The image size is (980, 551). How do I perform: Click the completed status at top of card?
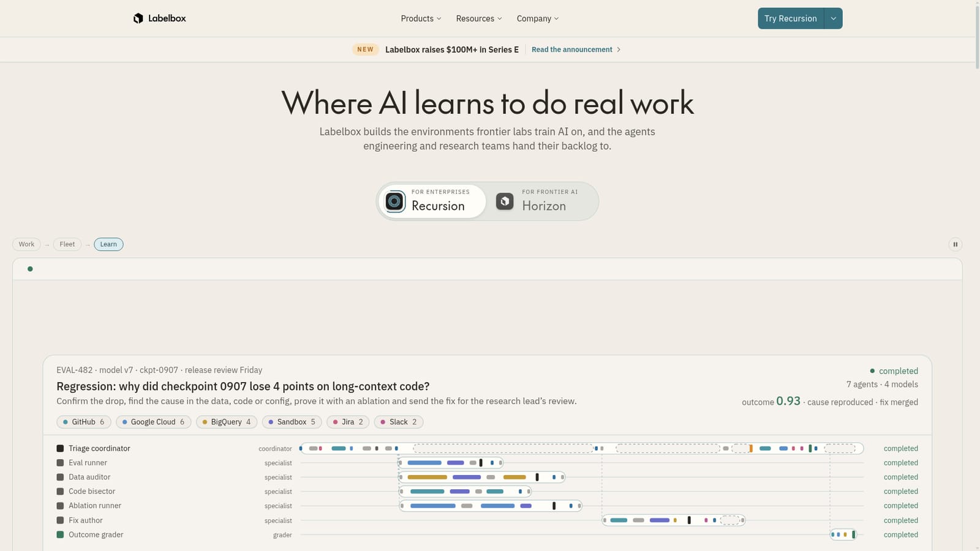pos(894,371)
